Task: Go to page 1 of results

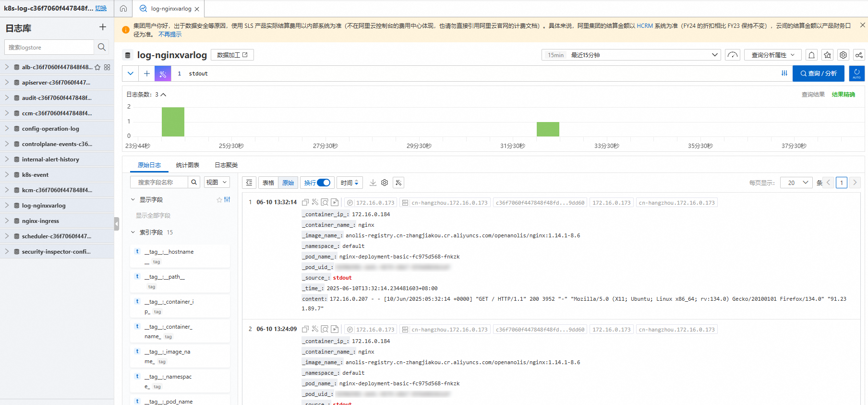Action: point(842,183)
